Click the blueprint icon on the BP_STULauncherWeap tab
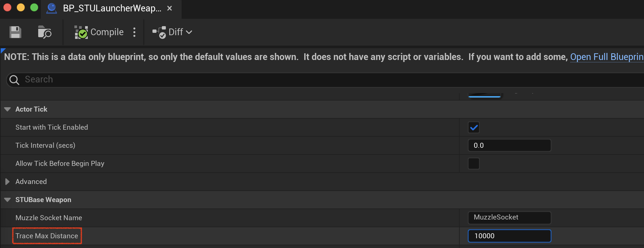 pos(52,8)
